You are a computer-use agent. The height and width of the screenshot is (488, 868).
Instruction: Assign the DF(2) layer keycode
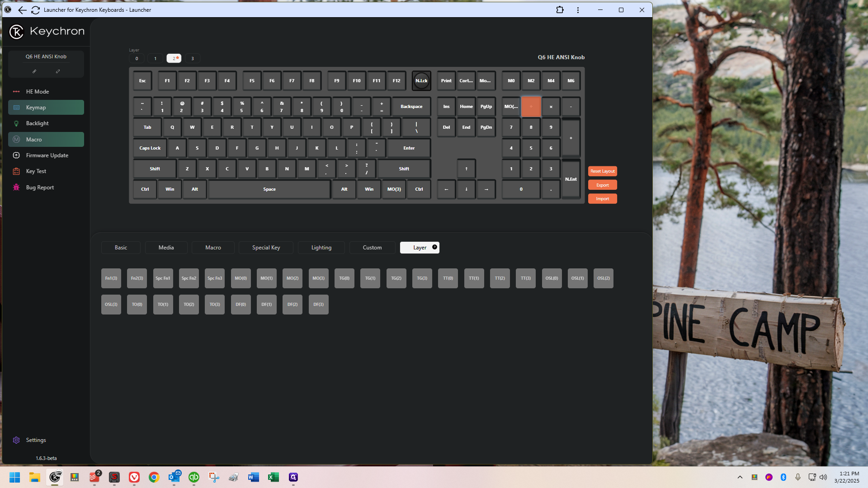pyautogui.click(x=292, y=305)
